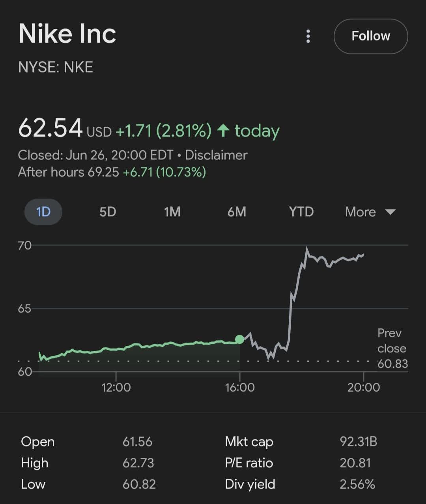Click the dropdown arrow beside More
The width and height of the screenshot is (426, 504).
coord(390,212)
